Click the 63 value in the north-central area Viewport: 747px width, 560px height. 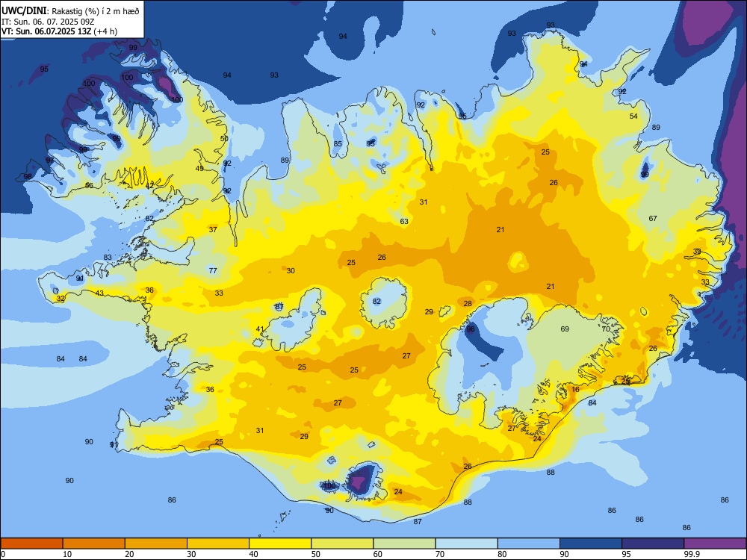(404, 222)
